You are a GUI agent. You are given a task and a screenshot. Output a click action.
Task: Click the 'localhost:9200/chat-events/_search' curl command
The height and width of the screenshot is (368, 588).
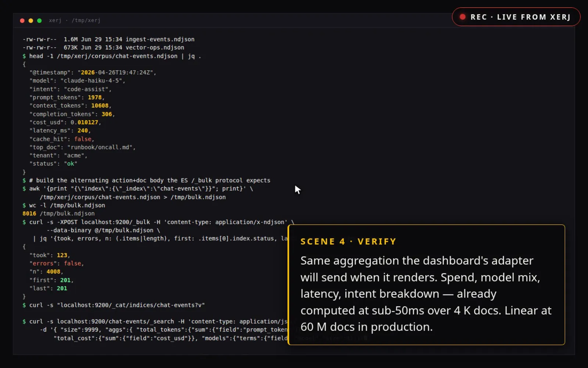(155, 322)
